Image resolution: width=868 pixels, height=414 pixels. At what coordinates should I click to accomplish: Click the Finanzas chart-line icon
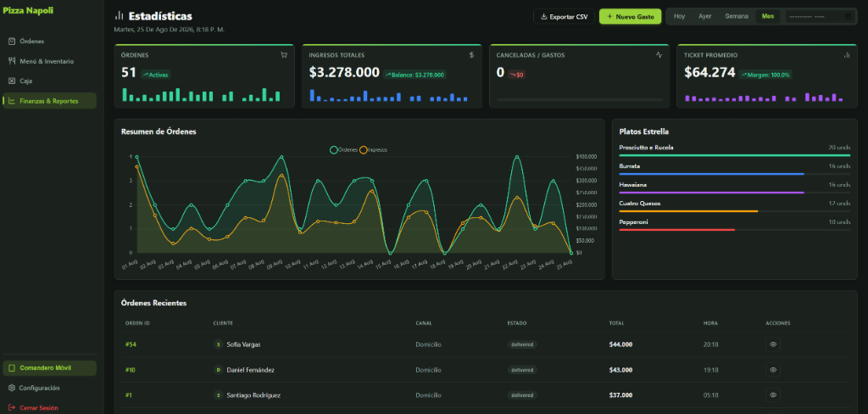(x=12, y=101)
